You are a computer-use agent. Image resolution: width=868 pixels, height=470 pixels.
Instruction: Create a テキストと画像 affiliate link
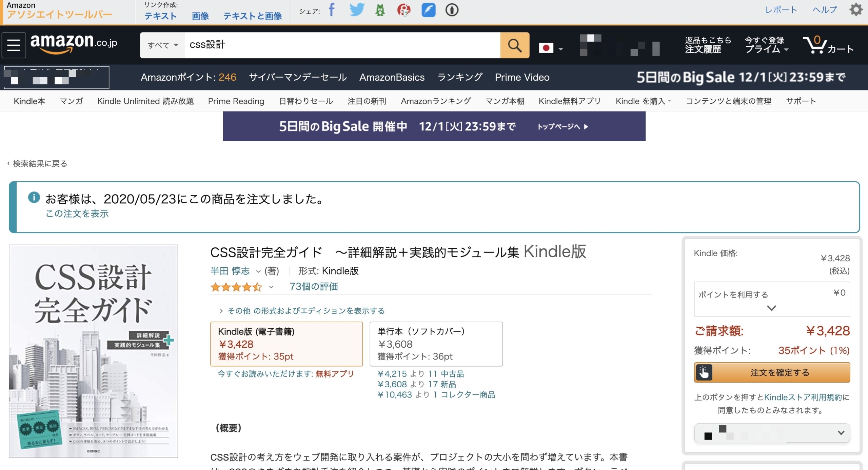(252, 16)
